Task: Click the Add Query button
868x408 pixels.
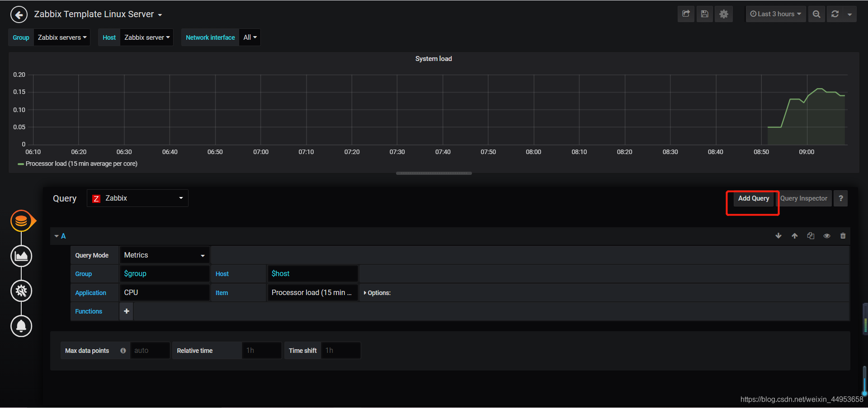Action: [753, 198]
